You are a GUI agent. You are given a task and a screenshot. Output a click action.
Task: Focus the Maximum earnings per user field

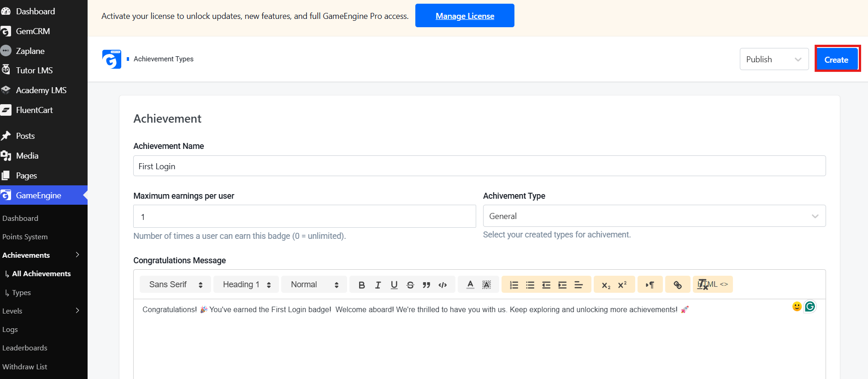pos(305,216)
